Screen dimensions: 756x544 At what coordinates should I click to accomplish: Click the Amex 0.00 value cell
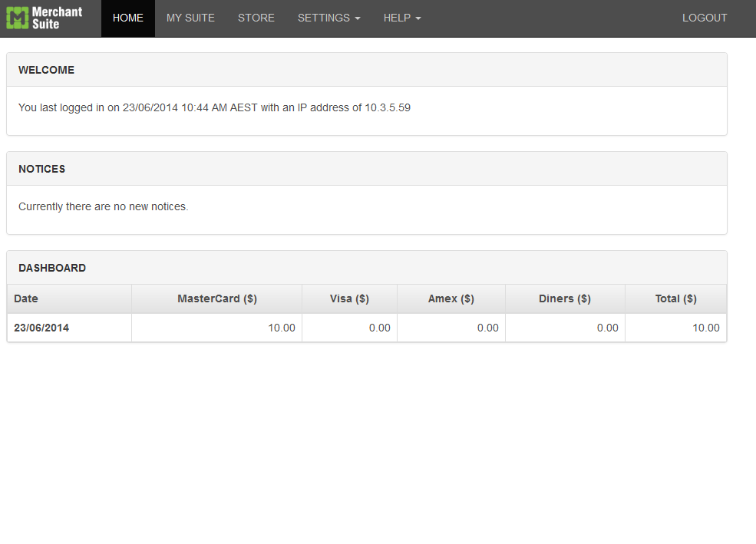(451, 328)
